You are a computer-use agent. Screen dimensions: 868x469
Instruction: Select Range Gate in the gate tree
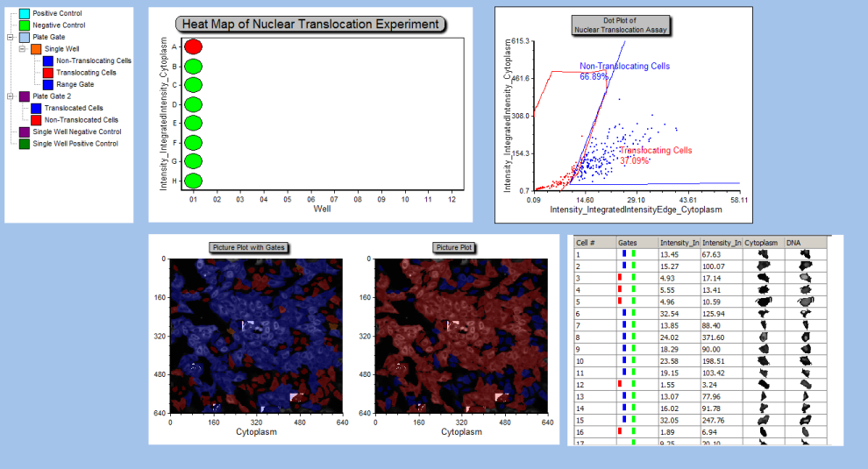pyautogui.click(x=75, y=84)
